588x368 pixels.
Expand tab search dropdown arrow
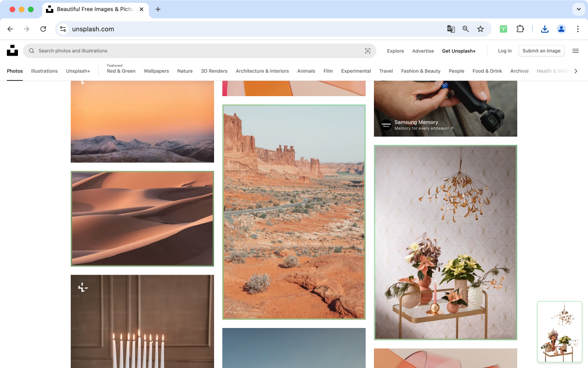coord(578,9)
